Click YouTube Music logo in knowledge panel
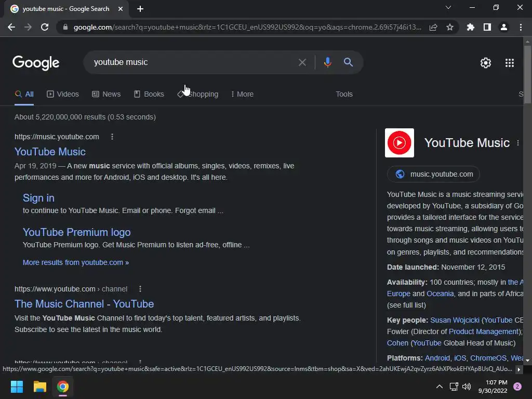Screen dimensions: 532x399 400,143
